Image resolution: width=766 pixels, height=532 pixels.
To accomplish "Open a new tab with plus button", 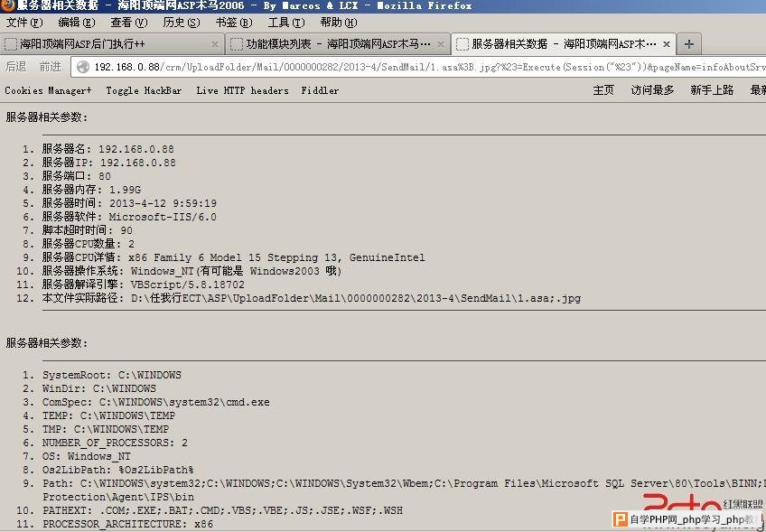I will pos(689,44).
